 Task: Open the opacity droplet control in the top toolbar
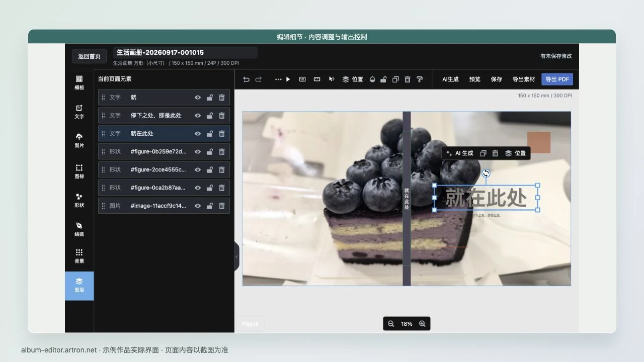pos(372,79)
